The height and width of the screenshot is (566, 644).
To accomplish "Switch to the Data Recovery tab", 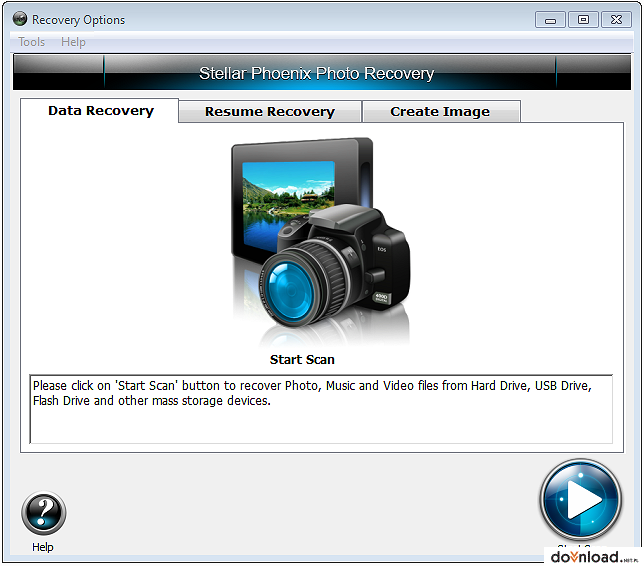I will pyautogui.click(x=101, y=110).
